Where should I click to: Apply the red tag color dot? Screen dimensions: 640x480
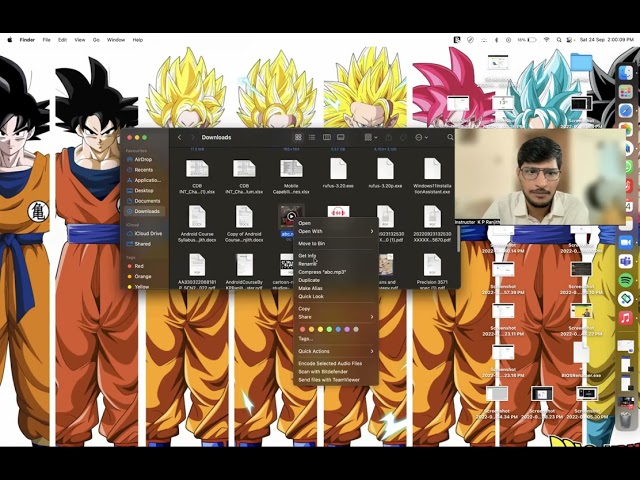tap(302, 329)
